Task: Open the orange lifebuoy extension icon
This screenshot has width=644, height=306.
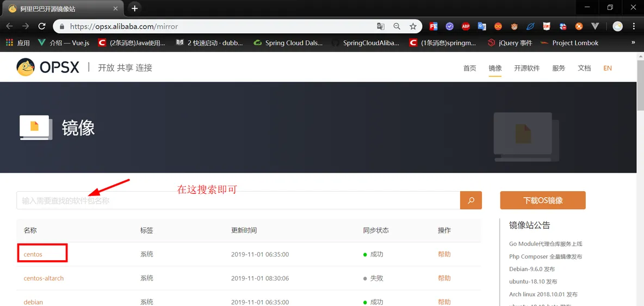Action: pos(579,26)
